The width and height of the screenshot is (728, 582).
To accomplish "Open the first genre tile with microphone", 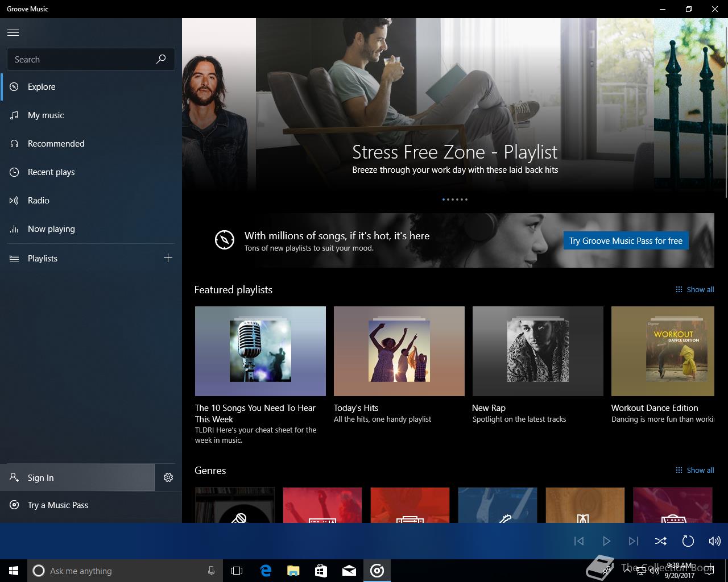I will (235, 505).
